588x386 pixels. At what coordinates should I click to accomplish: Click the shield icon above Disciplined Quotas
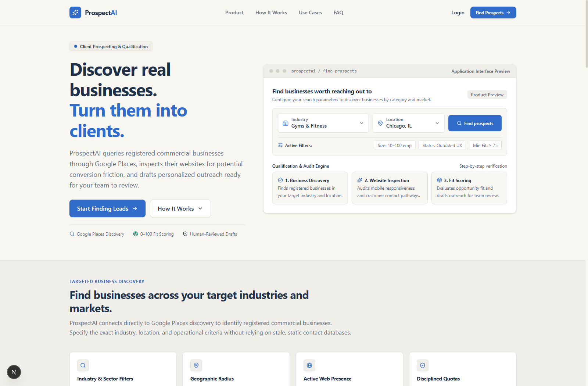click(423, 365)
